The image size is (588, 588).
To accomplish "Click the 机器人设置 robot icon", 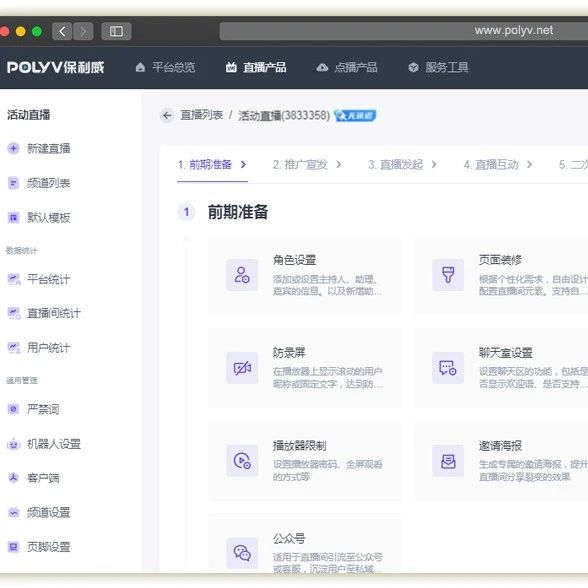I will click(x=14, y=444).
